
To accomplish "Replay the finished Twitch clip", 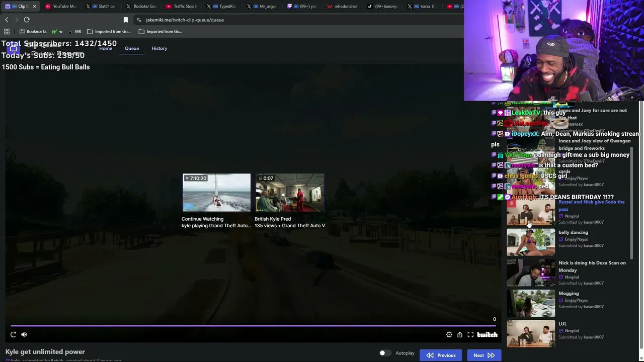I will click(x=13, y=334).
